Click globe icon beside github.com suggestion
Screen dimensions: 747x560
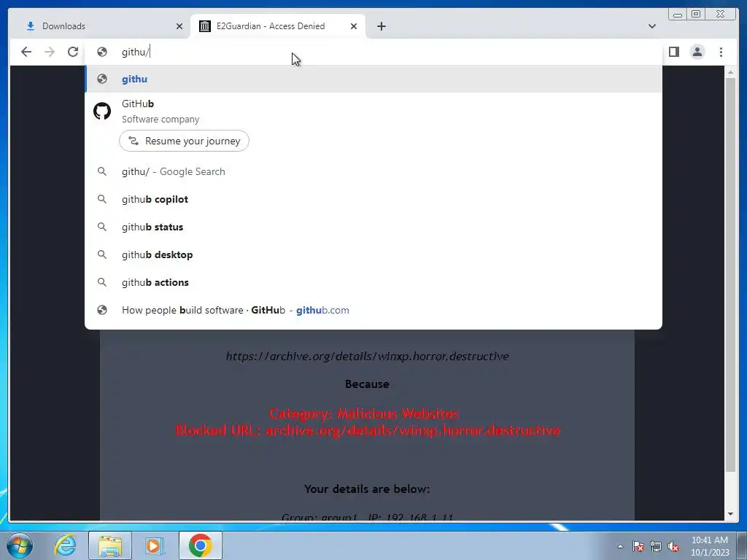[102, 310]
